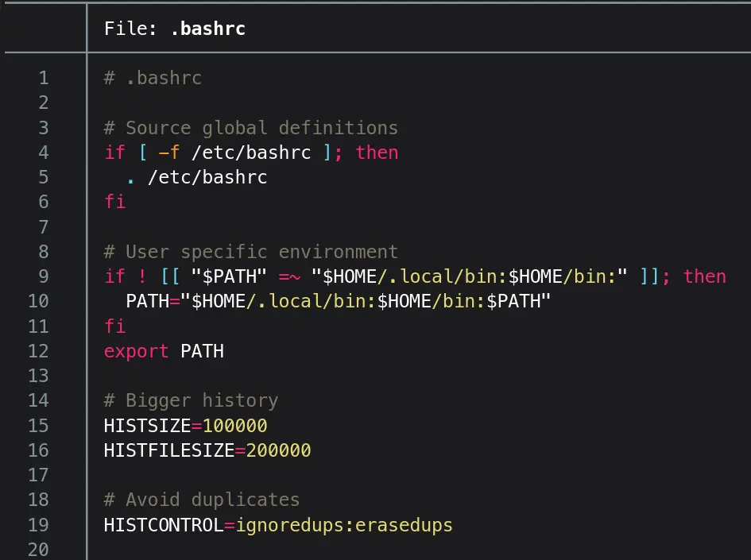Screen dimensions: 751x560
Task: Click the HISTFILESIZE variable name
Action: [168, 450]
